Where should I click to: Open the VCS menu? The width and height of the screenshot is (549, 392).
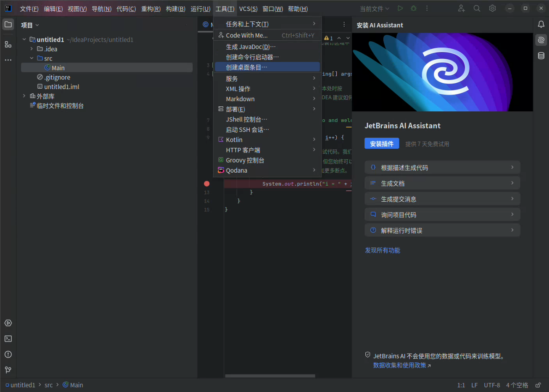tap(248, 9)
